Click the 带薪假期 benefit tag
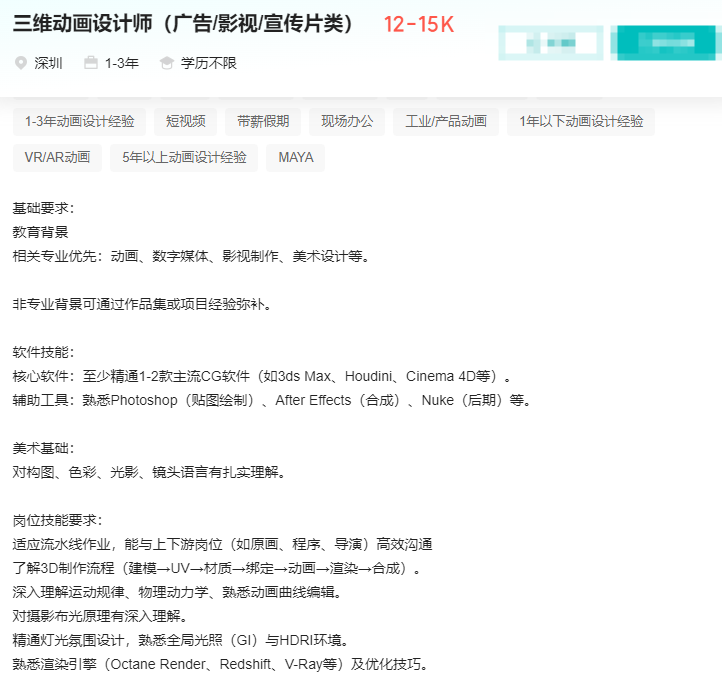 point(263,121)
